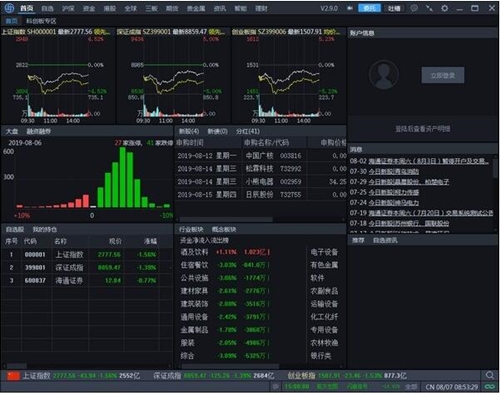This screenshot has height=395, width=500.
Task: Open the 资金 menu tab
Action: [89, 8]
